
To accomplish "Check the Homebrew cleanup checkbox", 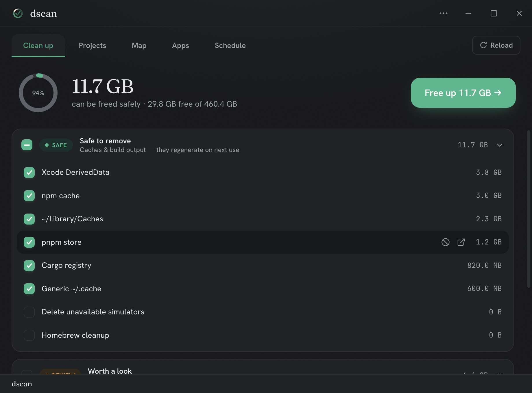I will [29, 335].
